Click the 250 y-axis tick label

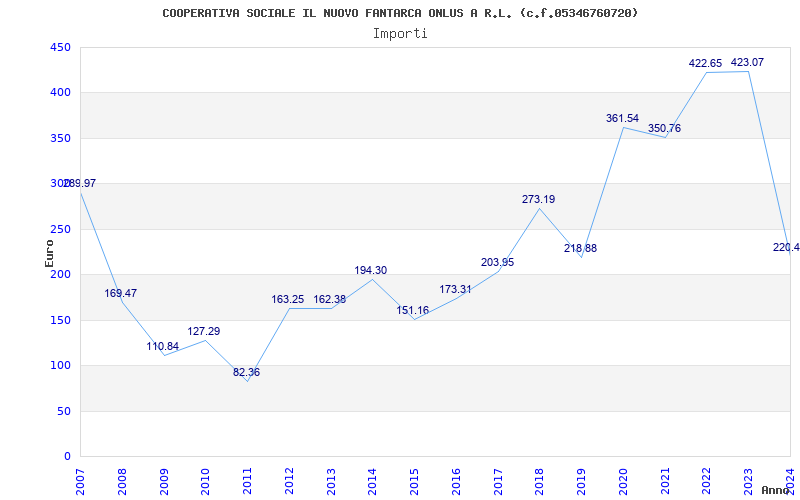[60, 229]
